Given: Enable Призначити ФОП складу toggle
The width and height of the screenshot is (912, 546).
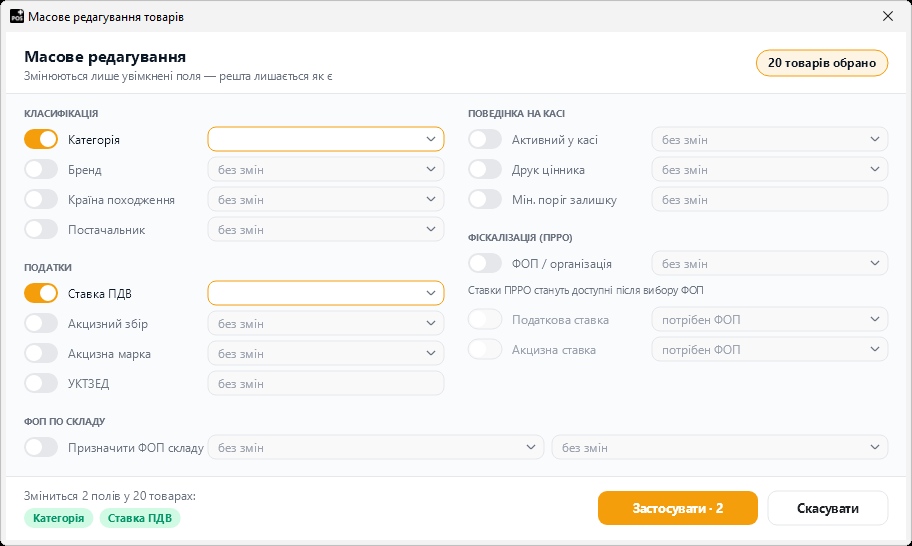Looking at the screenshot, I should tap(41, 447).
